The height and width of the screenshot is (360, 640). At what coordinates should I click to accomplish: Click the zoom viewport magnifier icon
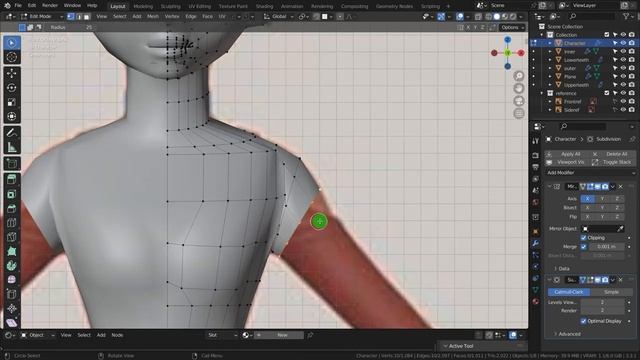pyautogui.click(x=519, y=76)
